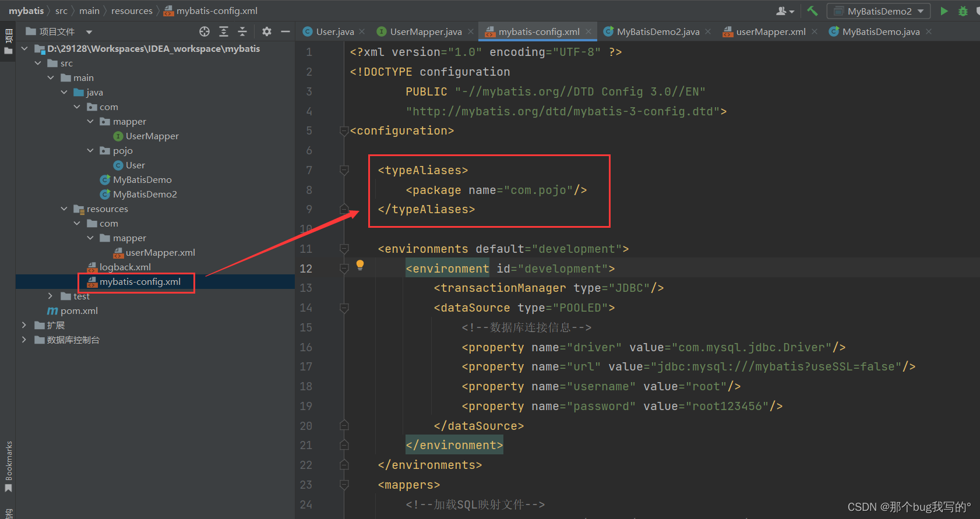
Task: Expand the 扩展 node arrow
Action: pyautogui.click(x=24, y=325)
